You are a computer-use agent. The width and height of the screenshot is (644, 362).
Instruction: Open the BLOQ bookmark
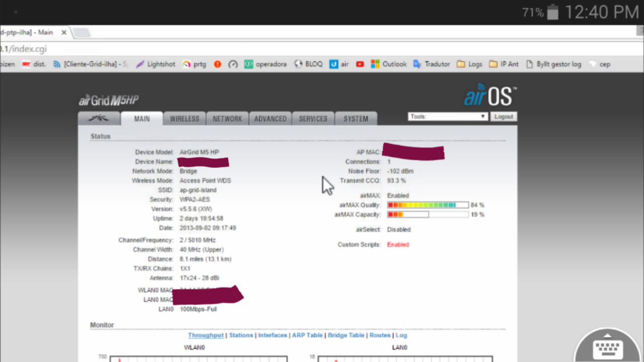[308, 64]
